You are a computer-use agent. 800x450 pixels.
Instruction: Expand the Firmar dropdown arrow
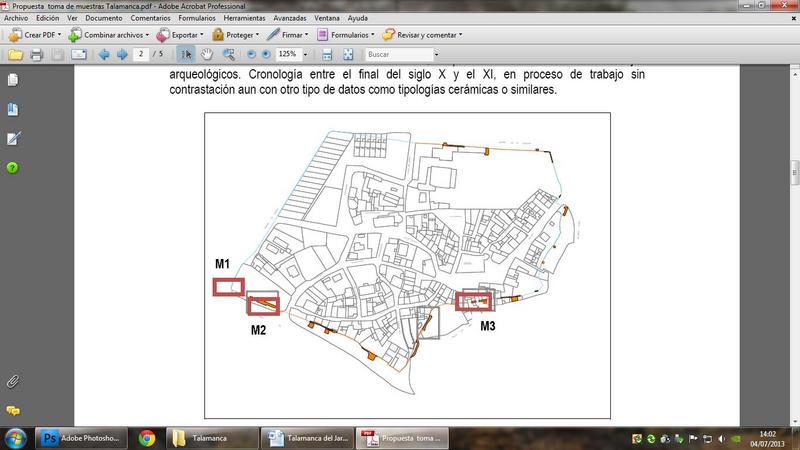[306, 35]
